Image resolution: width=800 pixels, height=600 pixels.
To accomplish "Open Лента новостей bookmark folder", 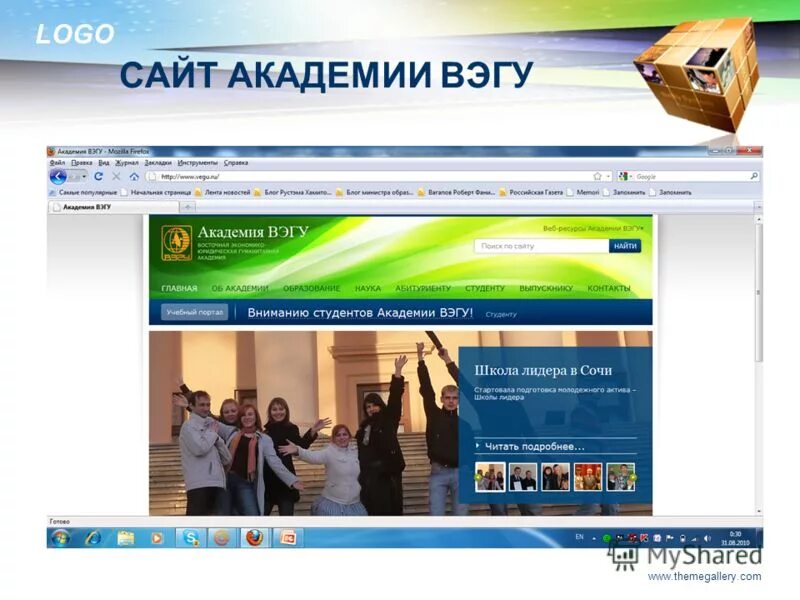I will [222, 192].
